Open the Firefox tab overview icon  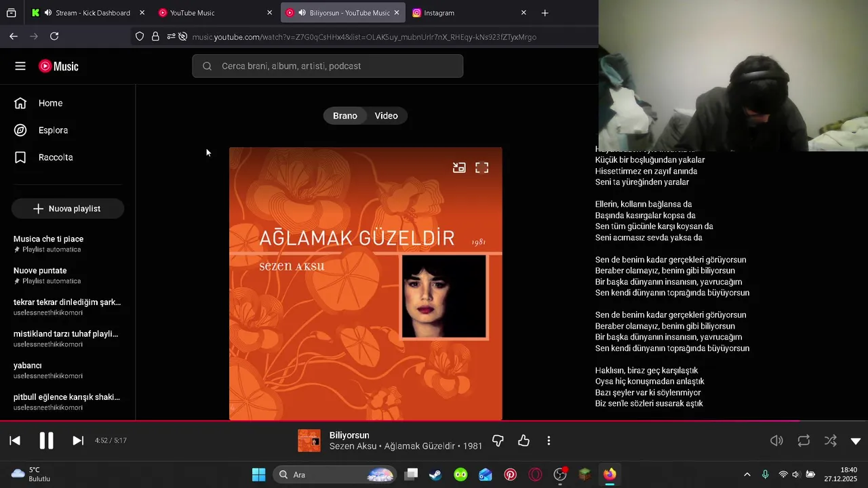pyautogui.click(x=12, y=13)
